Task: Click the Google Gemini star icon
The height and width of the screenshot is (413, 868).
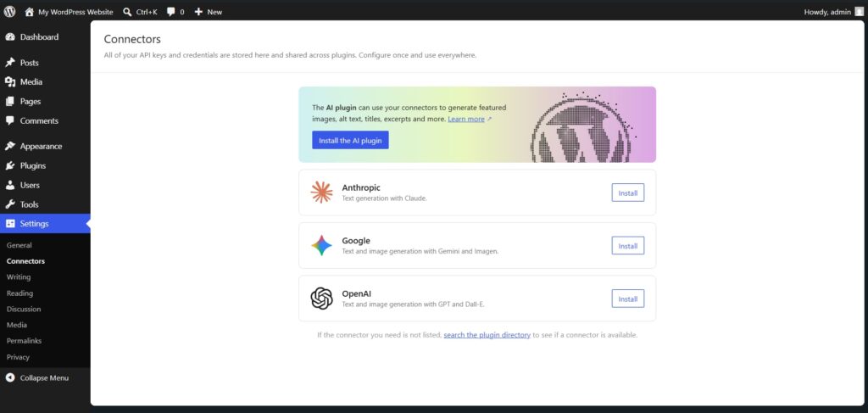Action: [321, 246]
